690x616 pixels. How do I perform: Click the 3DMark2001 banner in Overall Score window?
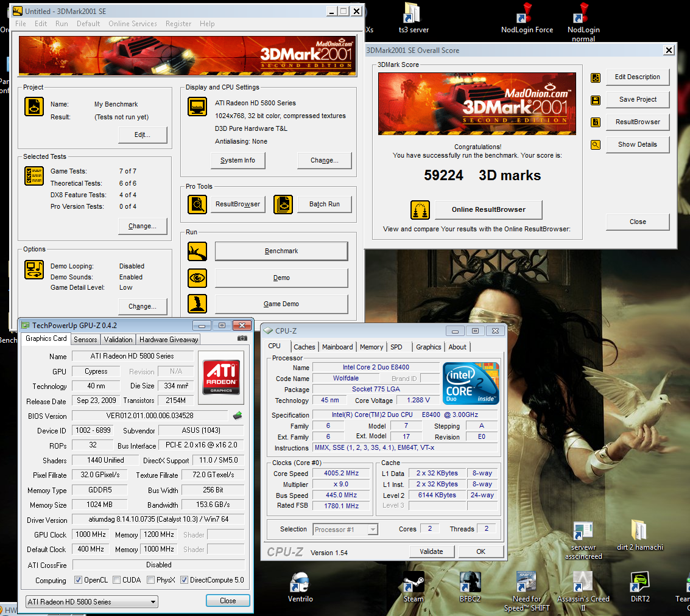pos(477,103)
